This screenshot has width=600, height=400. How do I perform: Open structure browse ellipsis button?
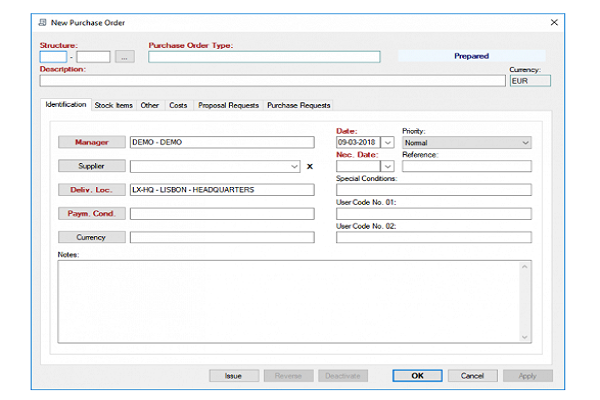(x=125, y=57)
